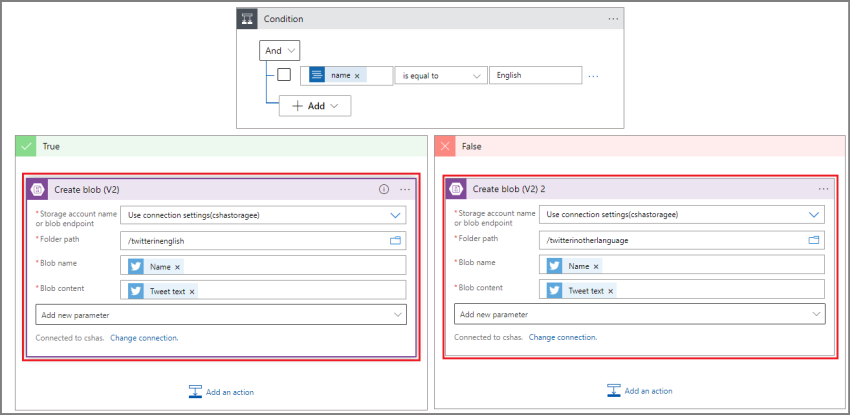Open Add new parameter dropdown in True branch
This screenshot has height=415, width=850.
[x=221, y=315]
